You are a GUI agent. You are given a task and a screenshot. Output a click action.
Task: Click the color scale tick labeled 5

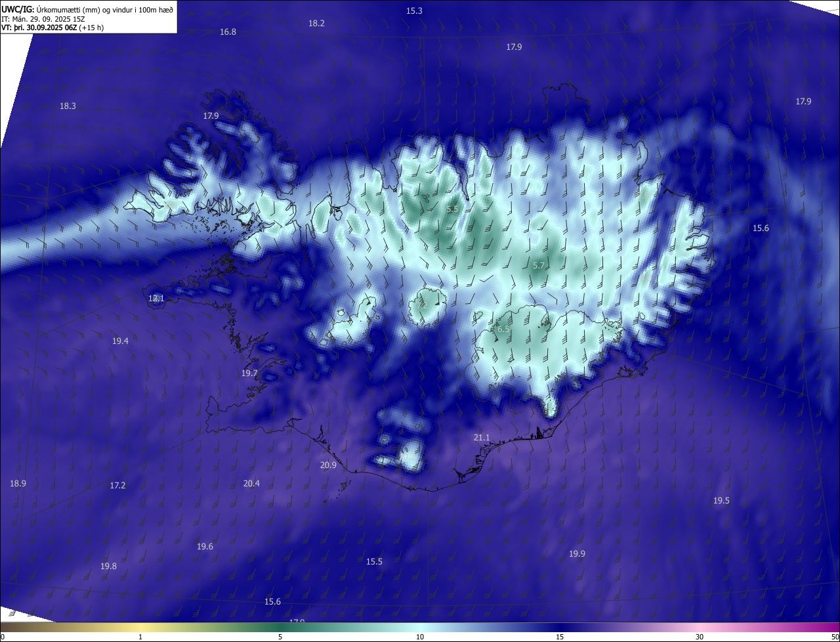(x=280, y=637)
